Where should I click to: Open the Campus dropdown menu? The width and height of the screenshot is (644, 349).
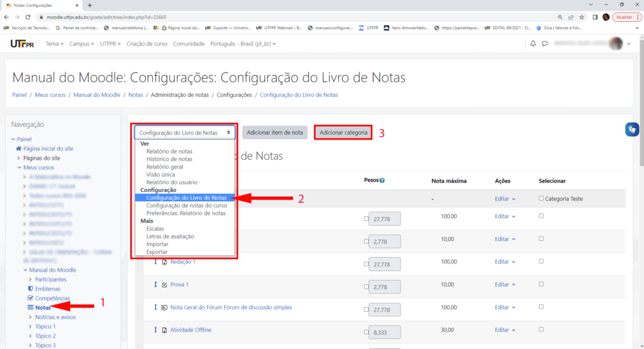(x=81, y=43)
